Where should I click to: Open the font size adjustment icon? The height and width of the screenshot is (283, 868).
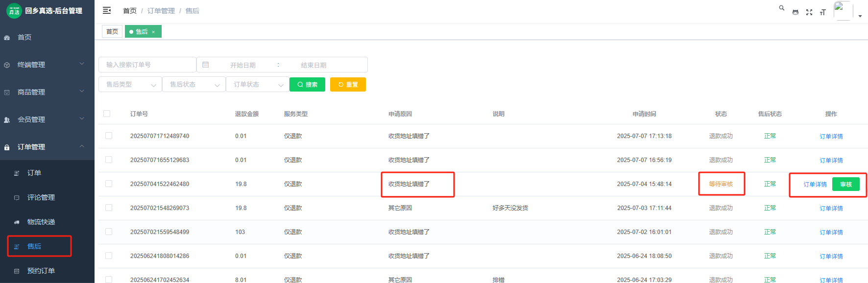tap(823, 12)
